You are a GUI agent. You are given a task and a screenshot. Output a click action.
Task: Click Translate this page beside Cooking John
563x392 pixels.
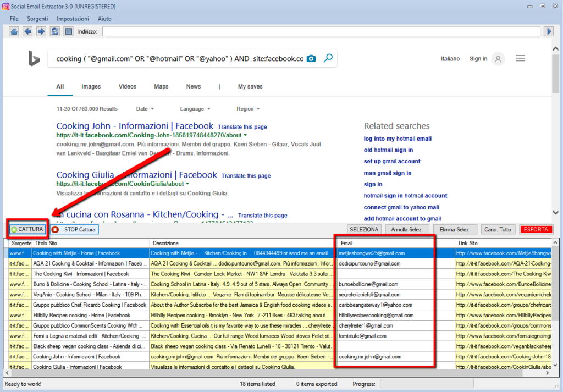(242, 127)
